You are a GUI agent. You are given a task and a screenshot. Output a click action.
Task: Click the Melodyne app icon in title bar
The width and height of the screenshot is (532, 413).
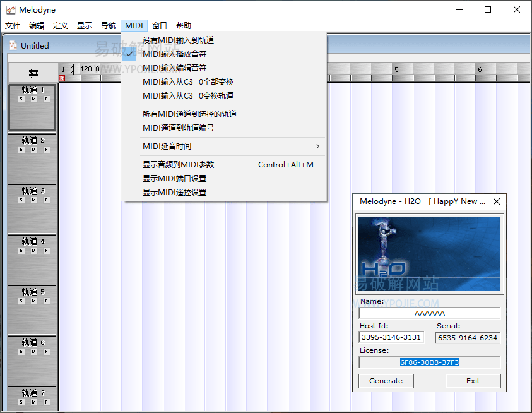[10, 10]
